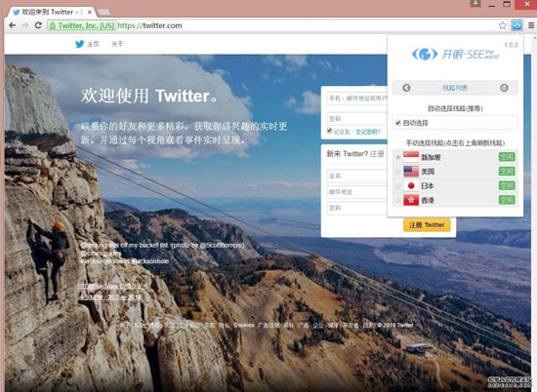The width and height of the screenshot is (537, 392).
Task: Click the browser back arrow
Action: tap(13, 25)
